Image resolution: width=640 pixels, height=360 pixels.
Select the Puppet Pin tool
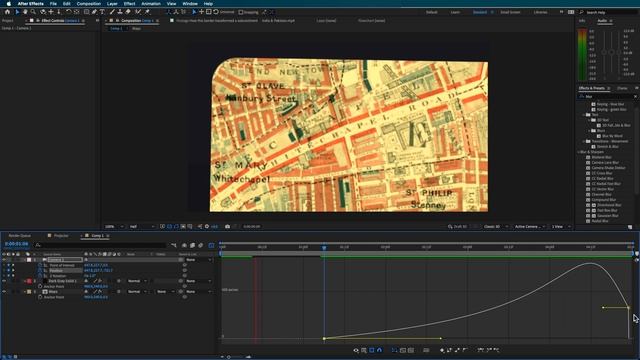coord(147,12)
